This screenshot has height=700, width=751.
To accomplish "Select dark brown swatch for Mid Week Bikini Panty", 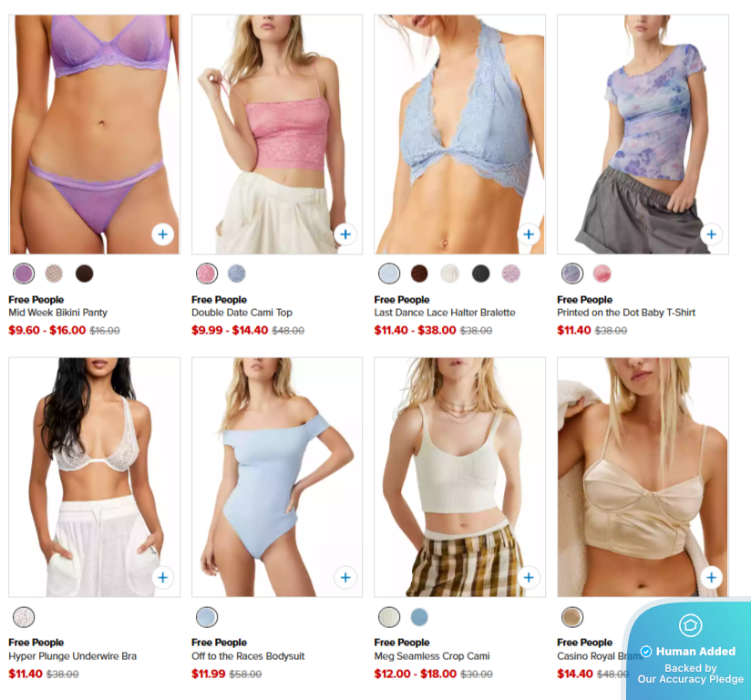I will (x=84, y=273).
